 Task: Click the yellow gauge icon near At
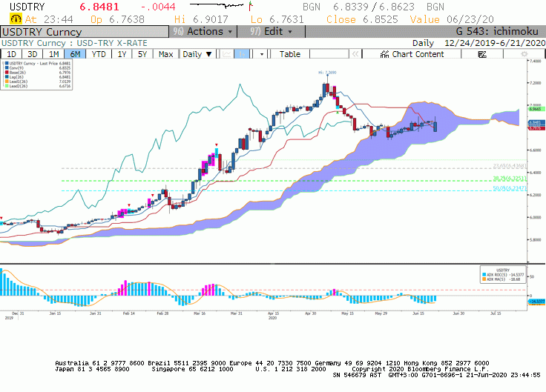click(x=16, y=19)
